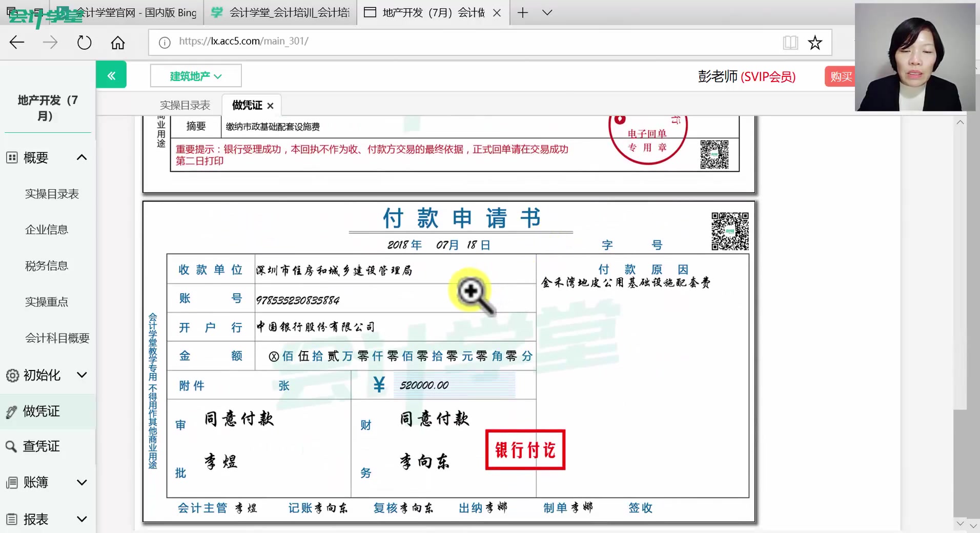The height and width of the screenshot is (533, 980).
Task: Click amount value 520000.00
Action: [424, 385]
